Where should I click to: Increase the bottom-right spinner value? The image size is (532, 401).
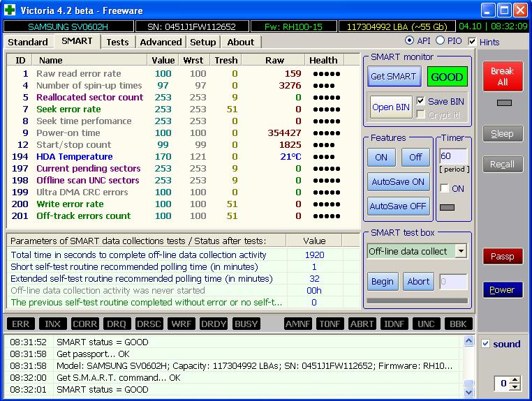pos(515,380)
